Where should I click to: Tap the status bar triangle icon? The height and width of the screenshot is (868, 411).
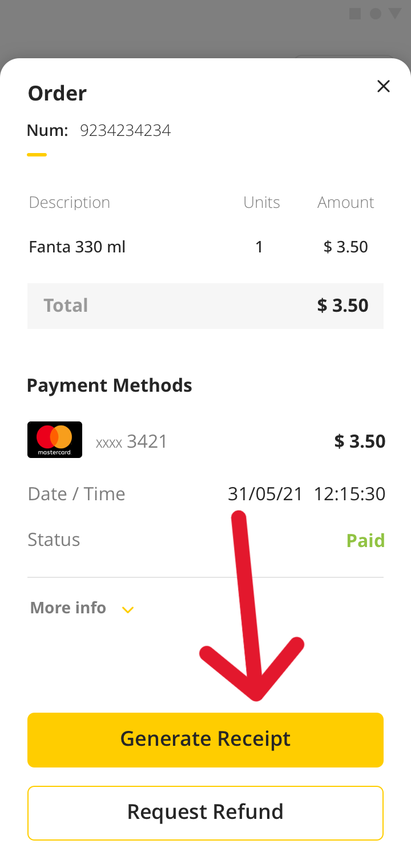pyautogui.click(x=395, y=14)
